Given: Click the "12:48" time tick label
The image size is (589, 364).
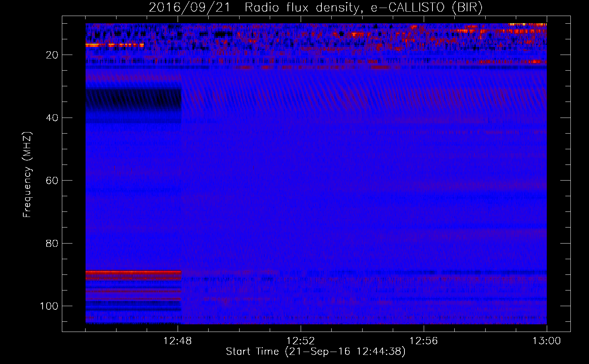Looking at the screenshot, I should 178,341.
